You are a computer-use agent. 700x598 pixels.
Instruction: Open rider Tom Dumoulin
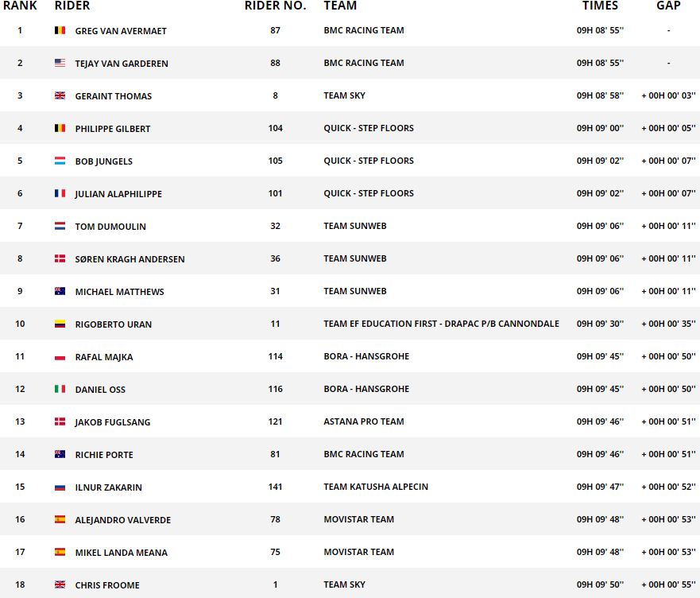pos(110,227)
